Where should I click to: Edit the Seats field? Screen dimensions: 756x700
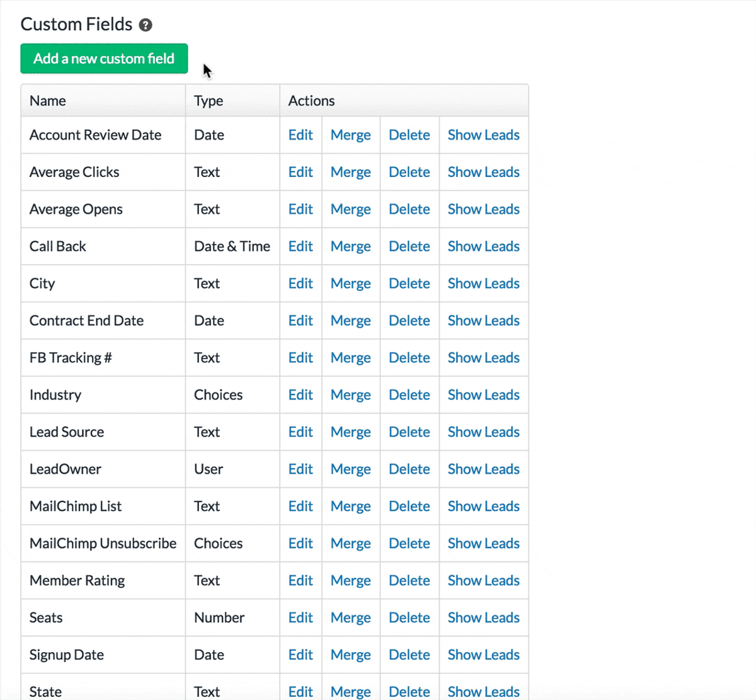click(x=301, y=618)
